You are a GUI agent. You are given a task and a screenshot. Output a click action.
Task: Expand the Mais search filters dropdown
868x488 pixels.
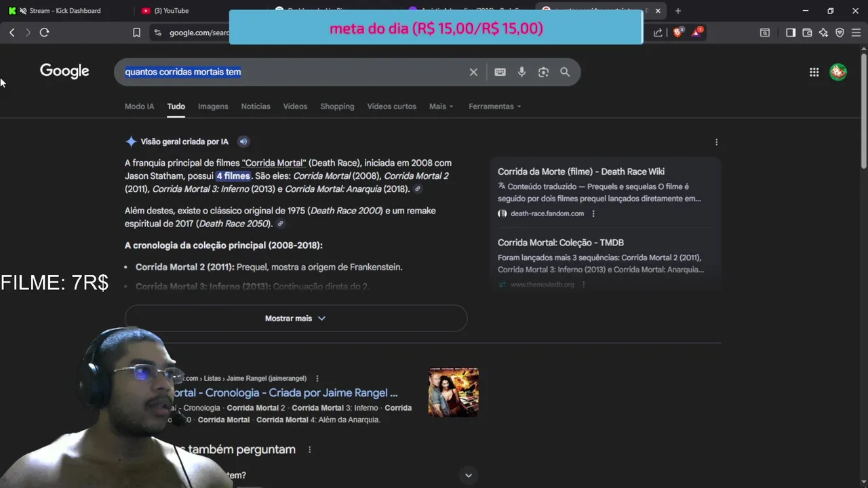(x=441, y=106)
